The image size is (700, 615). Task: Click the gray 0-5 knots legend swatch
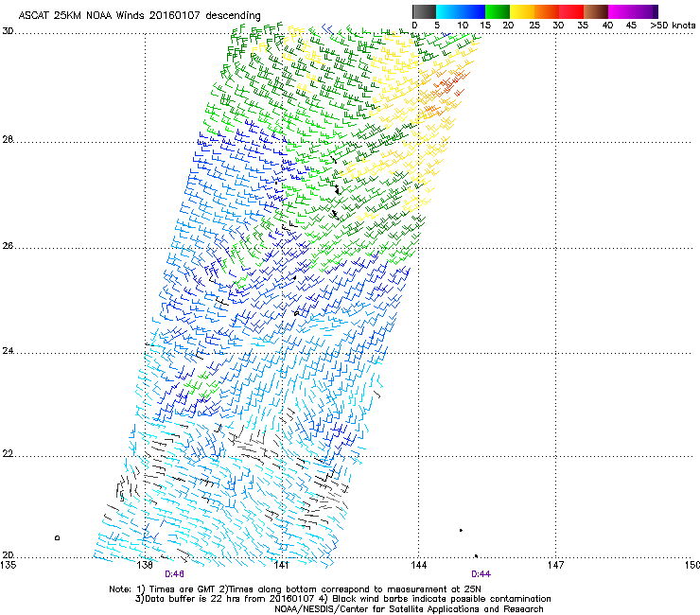(x=424, y=11)
